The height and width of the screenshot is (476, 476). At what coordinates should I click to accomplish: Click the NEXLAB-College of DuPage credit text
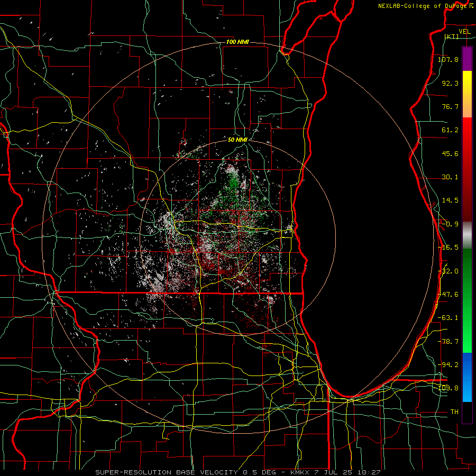coord(423,6)
